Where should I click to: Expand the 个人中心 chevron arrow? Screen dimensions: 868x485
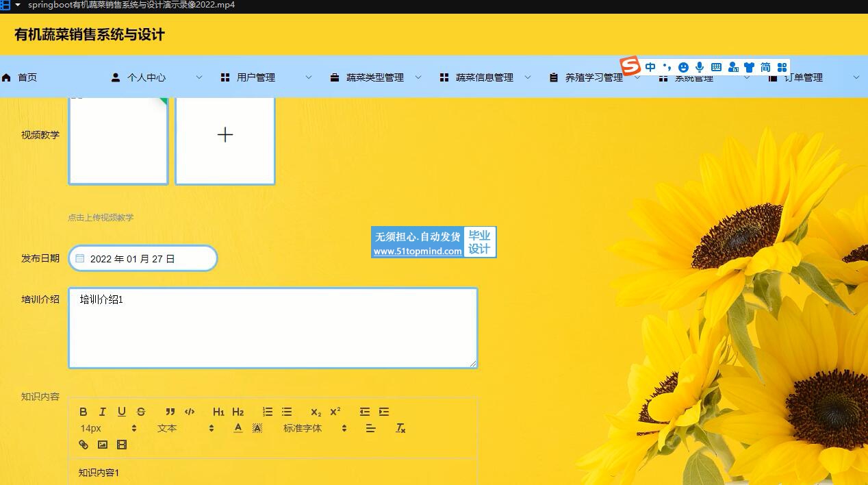pos(199,77)
